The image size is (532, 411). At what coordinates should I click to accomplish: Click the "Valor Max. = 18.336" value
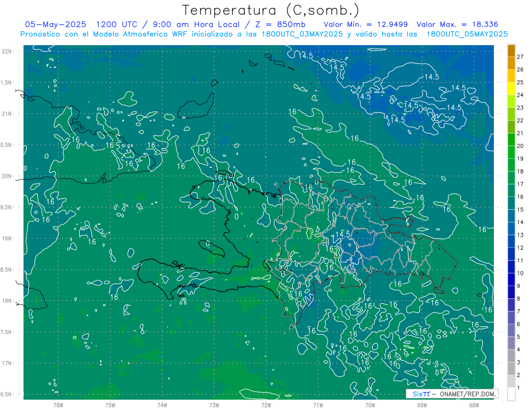458,24
